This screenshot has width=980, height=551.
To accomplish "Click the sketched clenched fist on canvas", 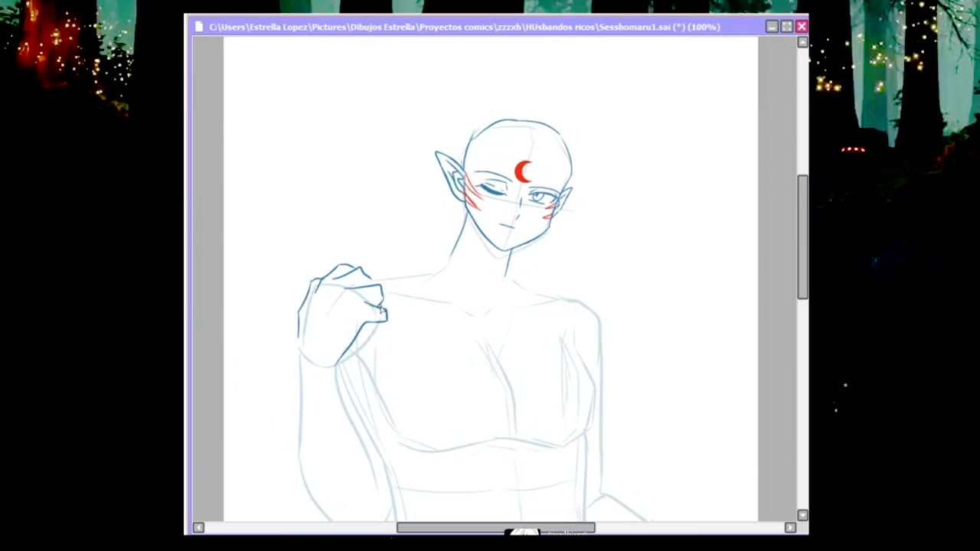I will tap(345, 306).
